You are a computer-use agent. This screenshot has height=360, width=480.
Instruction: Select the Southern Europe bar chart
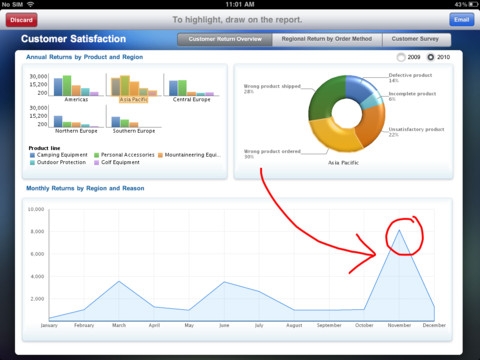(x=134, y=119)
